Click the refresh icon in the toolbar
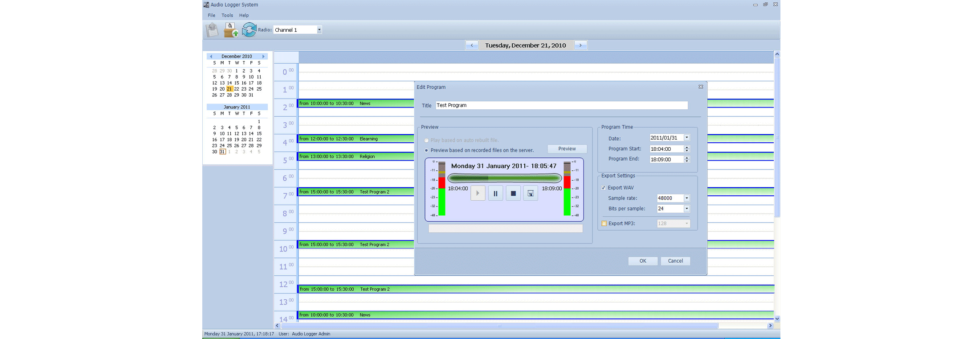 click(249, 30)
